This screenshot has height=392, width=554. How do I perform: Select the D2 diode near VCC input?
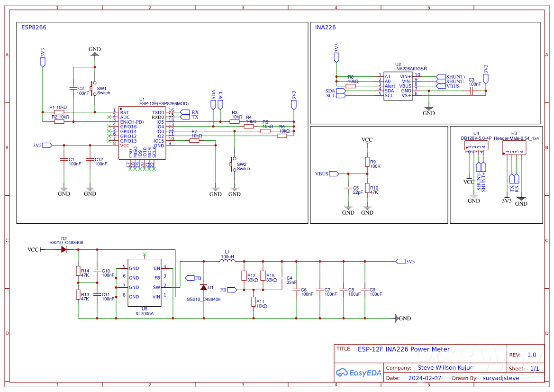point(64,249)
